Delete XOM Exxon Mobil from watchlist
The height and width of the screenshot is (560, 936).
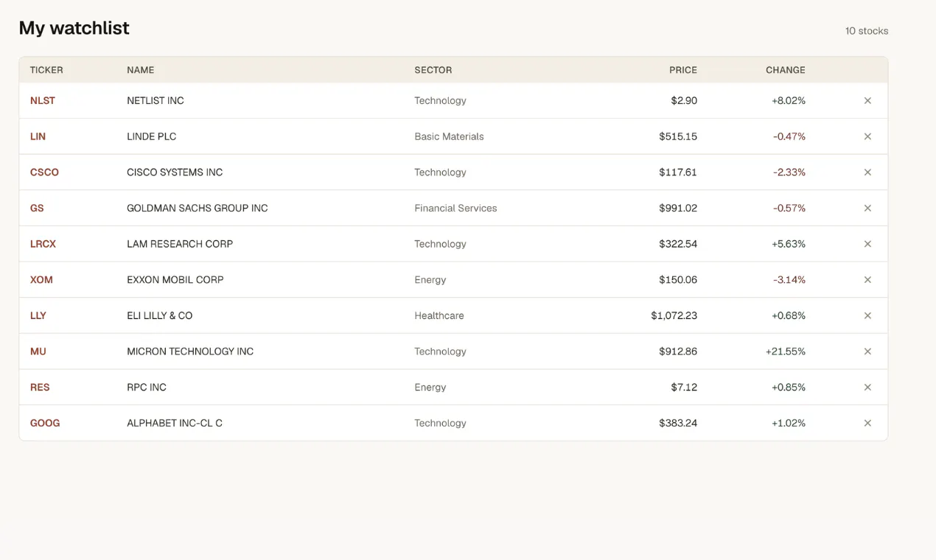[x=867, y=280]
